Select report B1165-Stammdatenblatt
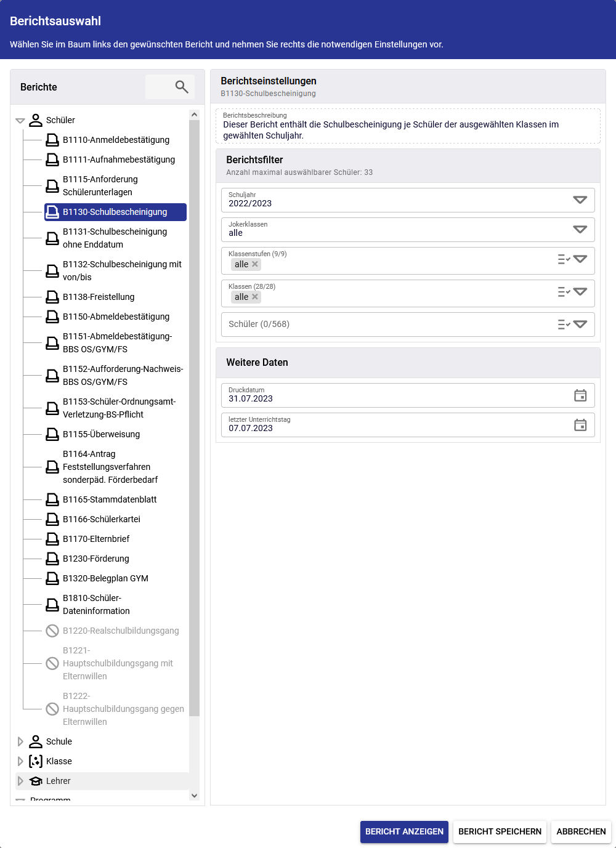The width and height of the screenshot is (616, 848). [110, 499]
